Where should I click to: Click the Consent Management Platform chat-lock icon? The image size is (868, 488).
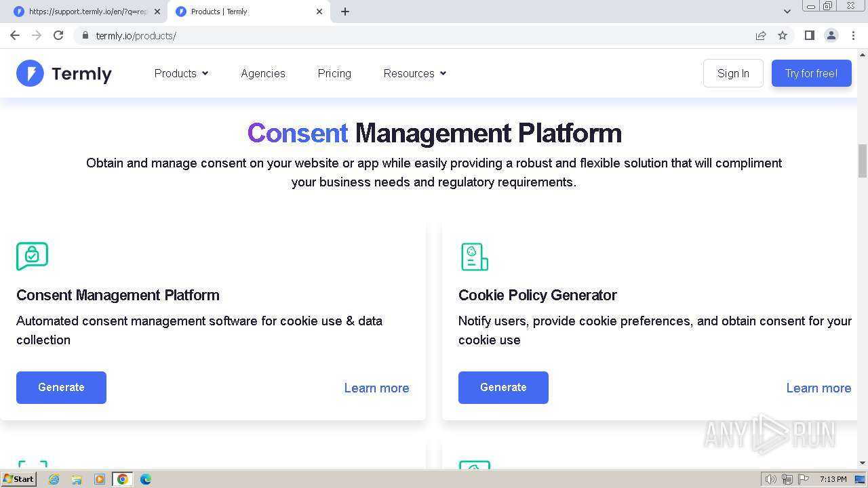[32, 256]
